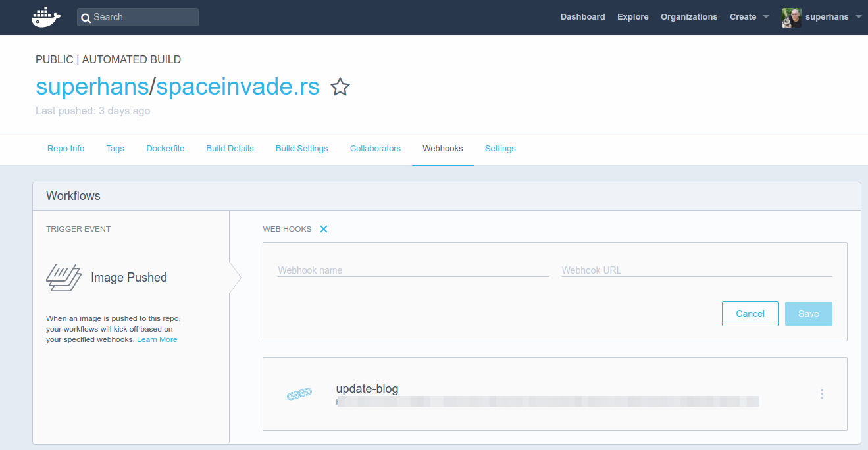Click the Image Pushed layers icon
This screenshot has height=450, width=868.
tap(64, 278)
